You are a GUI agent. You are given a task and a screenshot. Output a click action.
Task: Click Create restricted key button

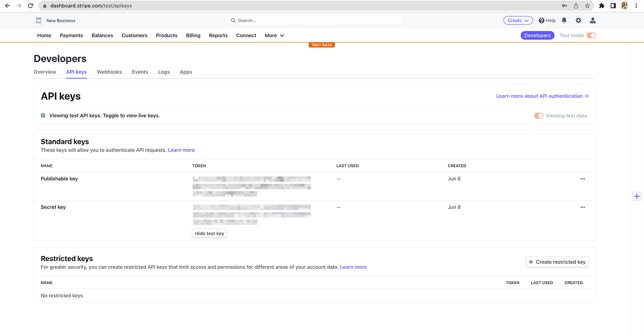(557, 262)
